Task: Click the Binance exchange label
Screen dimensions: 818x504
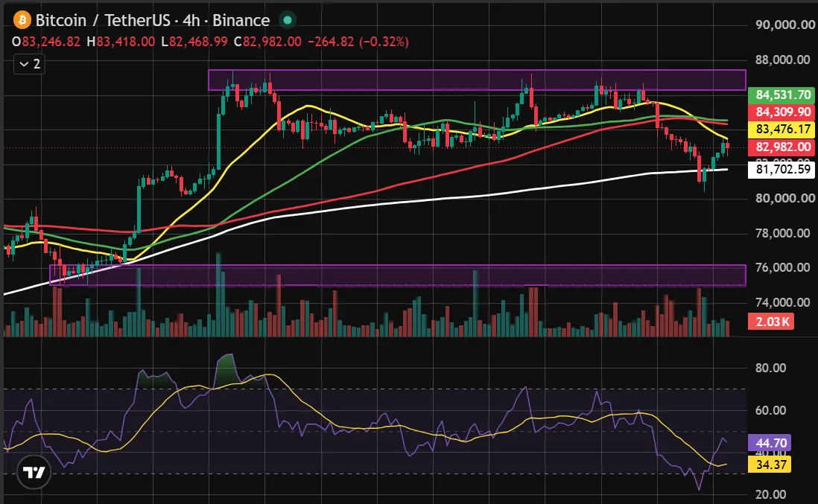Action: [241, 20]
